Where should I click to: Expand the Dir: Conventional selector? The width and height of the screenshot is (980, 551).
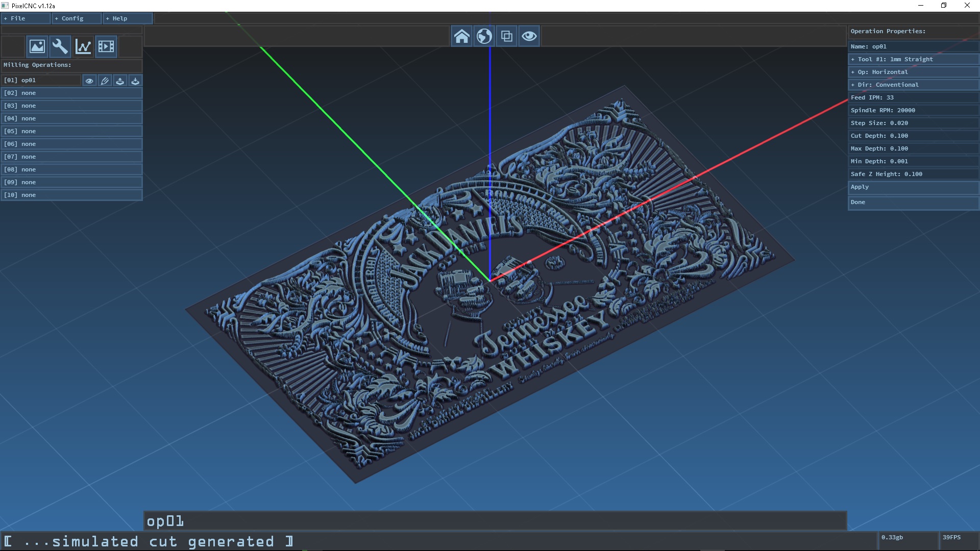913,85
